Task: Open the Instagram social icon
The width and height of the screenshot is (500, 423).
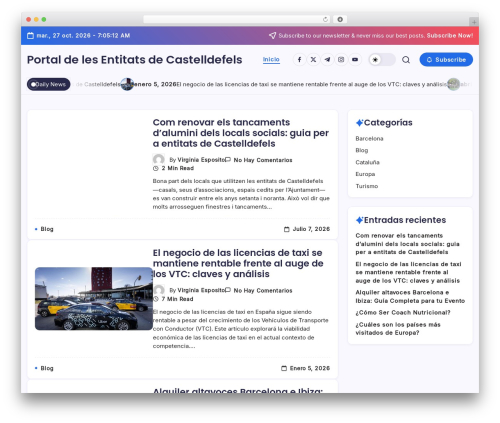Action: pyautogui.click(x=341, y=60)
